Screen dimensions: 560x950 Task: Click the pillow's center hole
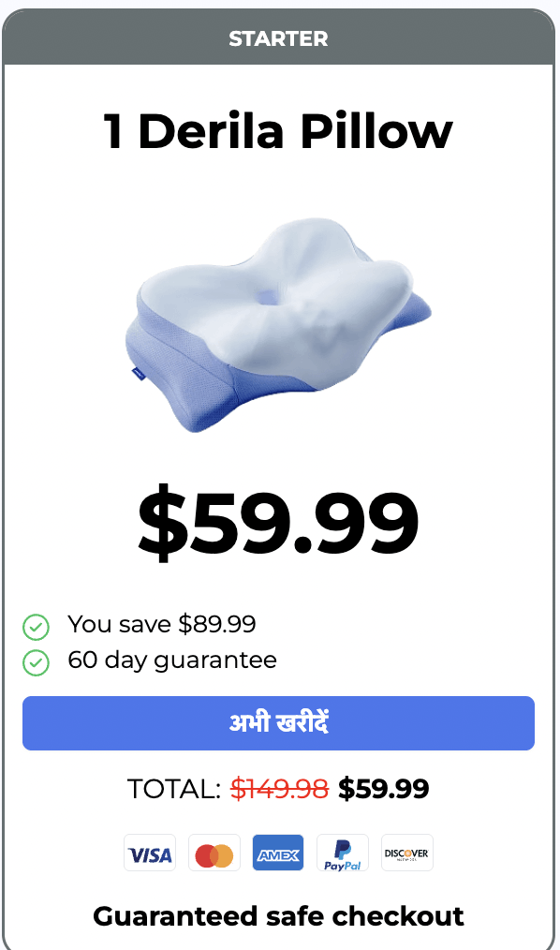point(266,298)
